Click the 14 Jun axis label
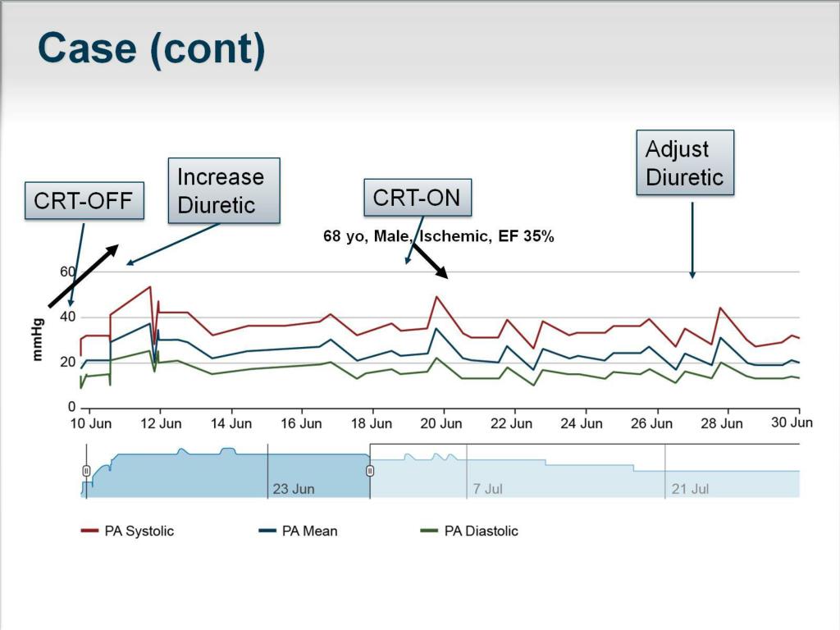Screen dimensions: 840x630 (x=231, y=424)
